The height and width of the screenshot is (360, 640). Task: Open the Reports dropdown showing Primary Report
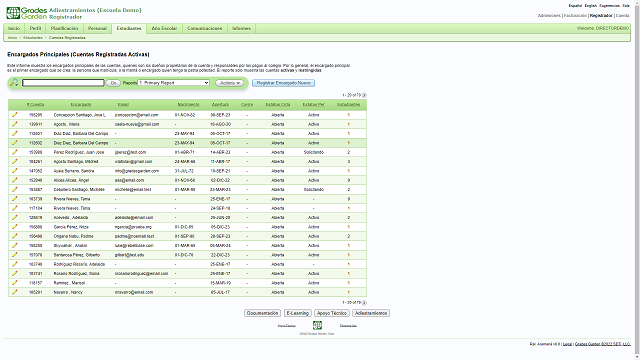coord(174,83)
